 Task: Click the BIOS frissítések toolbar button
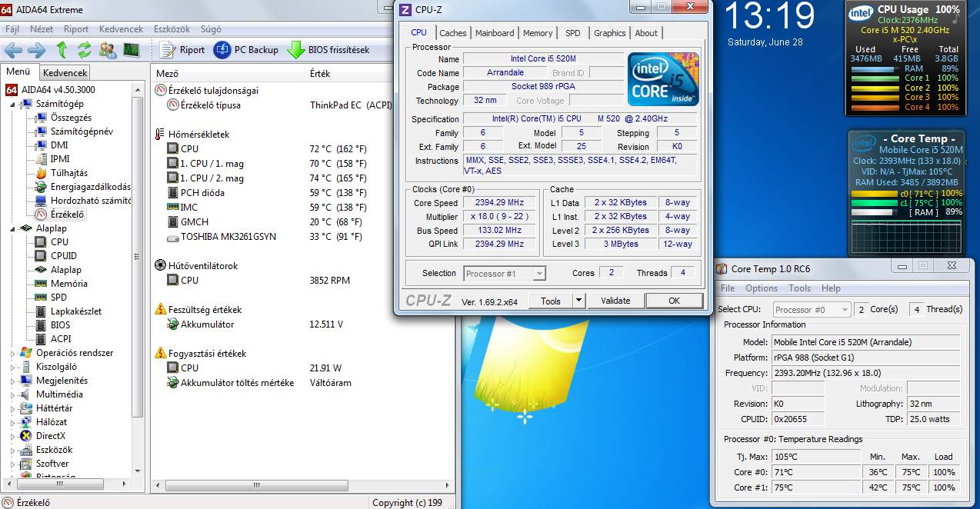(328, 50)
